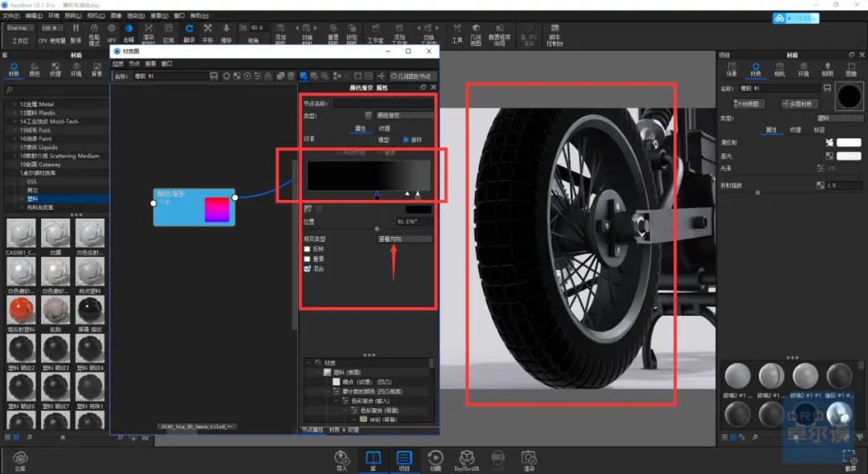The image size is (868, 474).
Task: Switch to 环境 tab in library panel
Action: [x=76, y=70]
